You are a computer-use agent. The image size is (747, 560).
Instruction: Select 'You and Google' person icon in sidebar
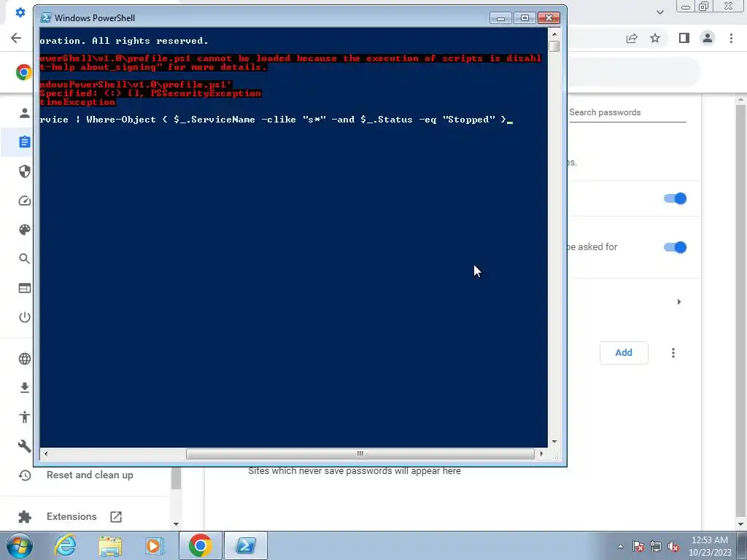(x=25, y=113)
